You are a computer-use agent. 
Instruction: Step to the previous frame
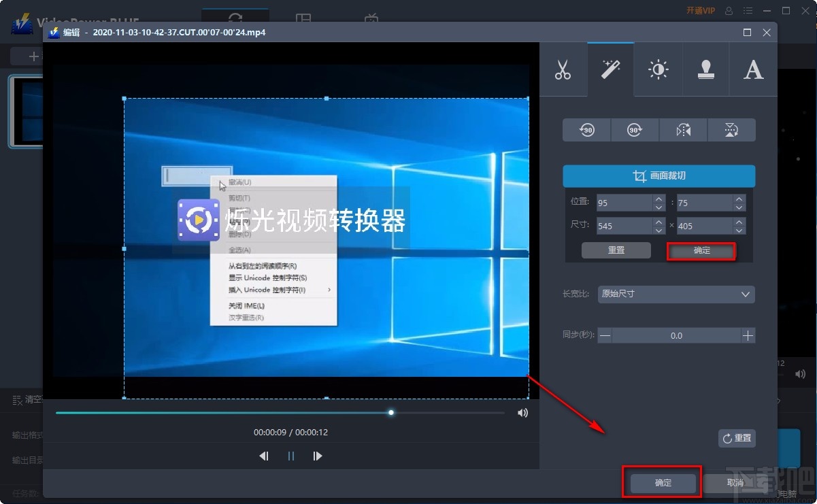point(264,456)
